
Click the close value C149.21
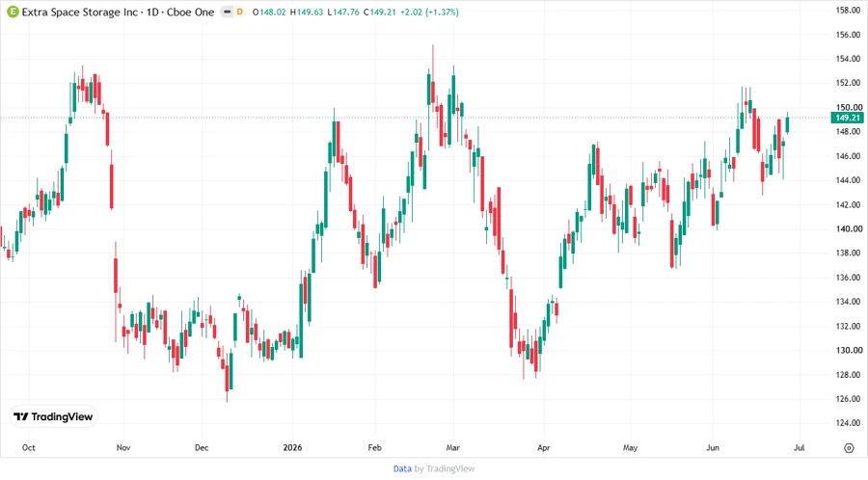coord(380,12)
